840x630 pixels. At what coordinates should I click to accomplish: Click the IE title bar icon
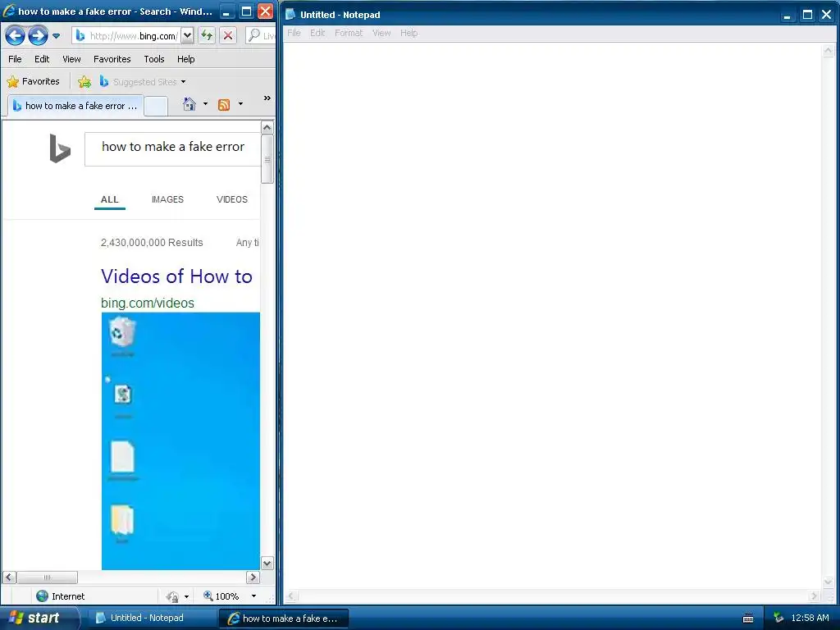pos(8,11)
